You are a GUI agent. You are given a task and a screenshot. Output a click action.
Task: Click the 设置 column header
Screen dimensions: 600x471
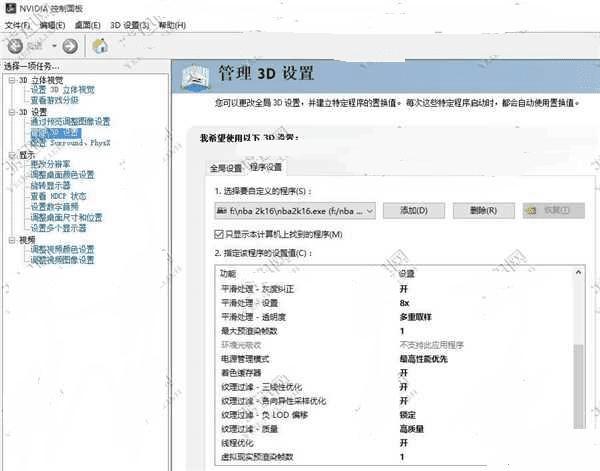[x=407, y=274]
